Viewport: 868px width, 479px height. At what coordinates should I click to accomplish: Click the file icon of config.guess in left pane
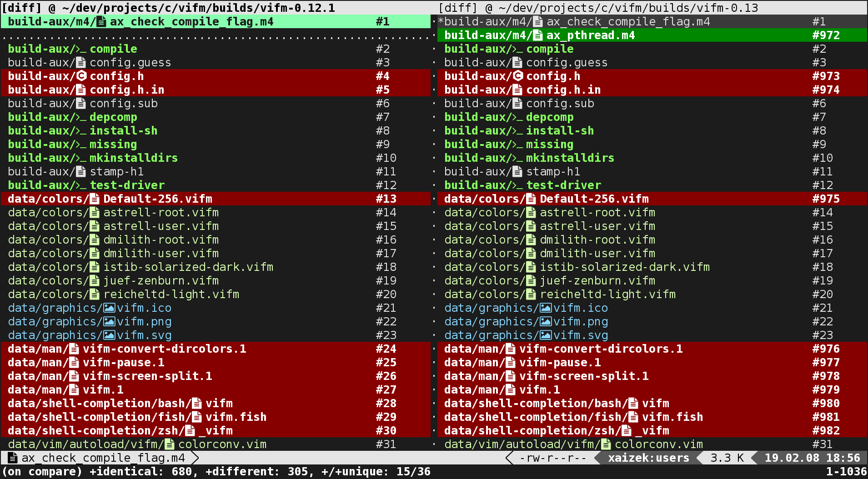[x=81, y=63]
